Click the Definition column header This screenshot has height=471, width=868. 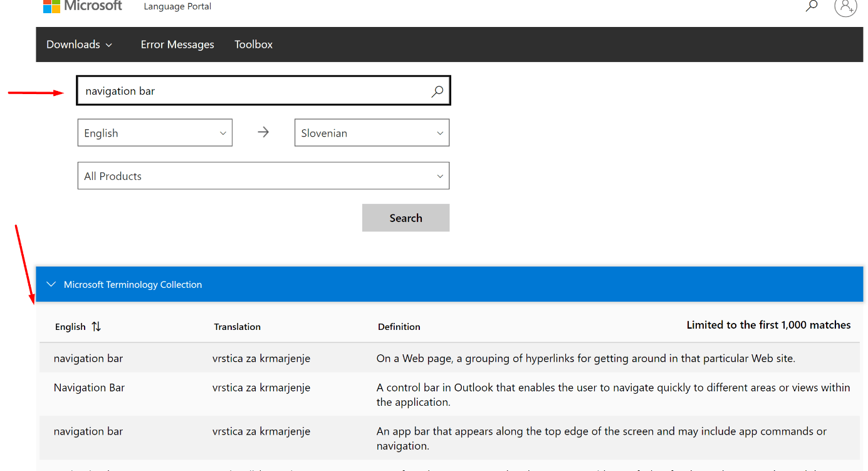tap(399, 327)
